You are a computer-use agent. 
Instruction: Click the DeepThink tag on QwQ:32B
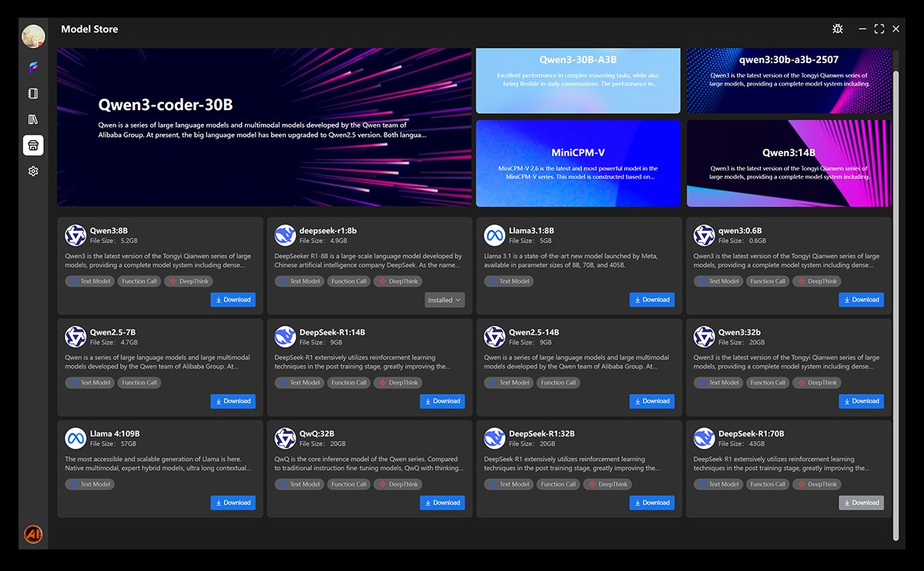pos(397,484)
